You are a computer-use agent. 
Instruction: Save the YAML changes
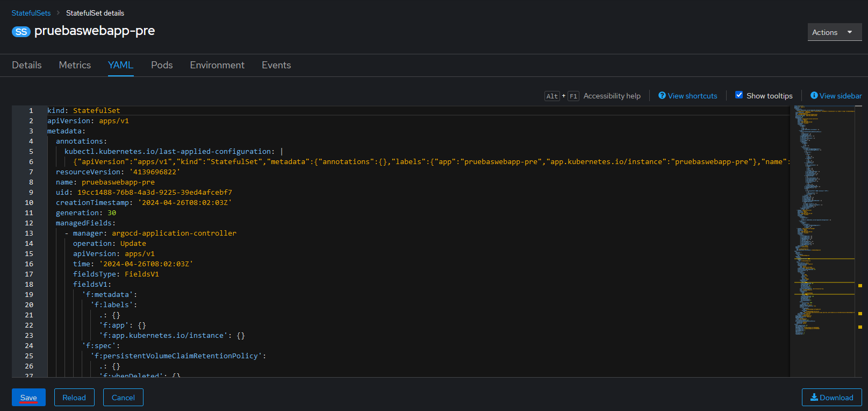(x=28, y=398)
